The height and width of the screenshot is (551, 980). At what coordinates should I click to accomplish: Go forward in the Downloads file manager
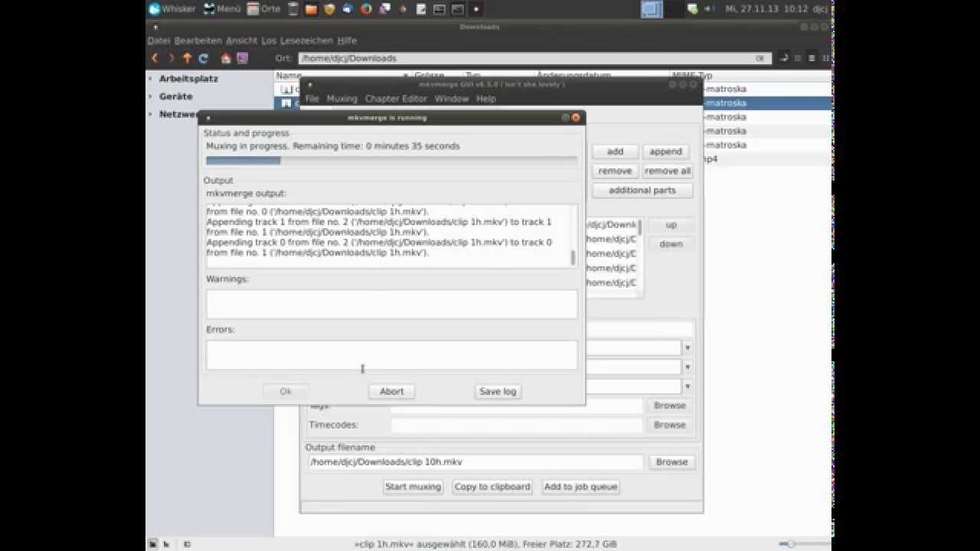point(171,58)
